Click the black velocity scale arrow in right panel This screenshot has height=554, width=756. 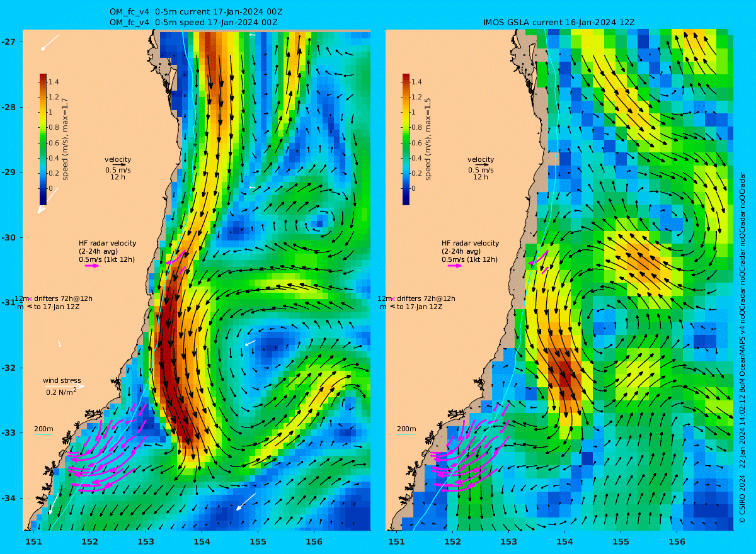point(482,165)
